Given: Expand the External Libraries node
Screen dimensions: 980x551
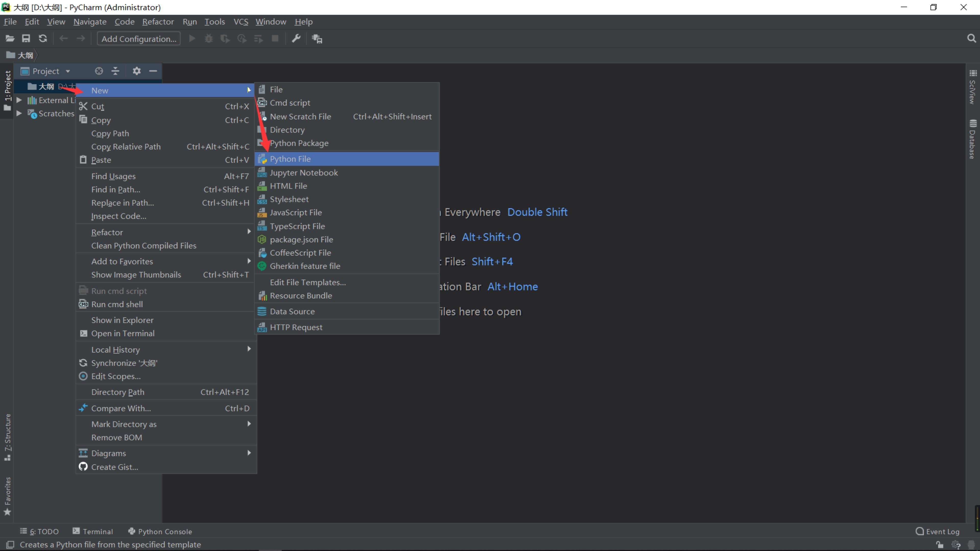Looking at the screenshot, I should [x=19, y=100].
